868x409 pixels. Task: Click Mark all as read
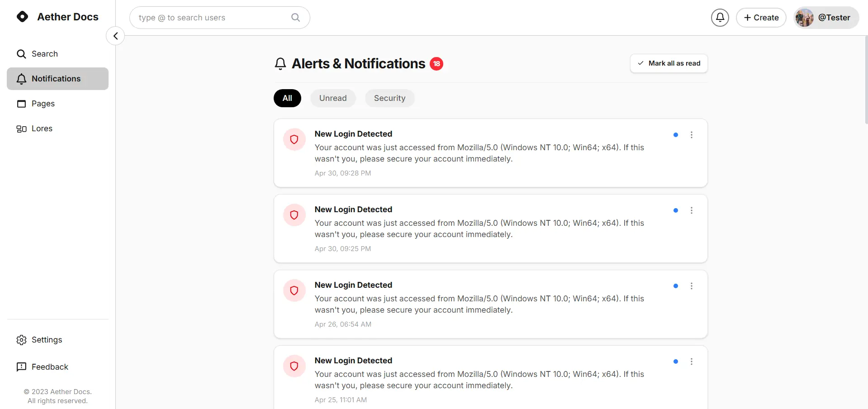[x=669, y=63]
